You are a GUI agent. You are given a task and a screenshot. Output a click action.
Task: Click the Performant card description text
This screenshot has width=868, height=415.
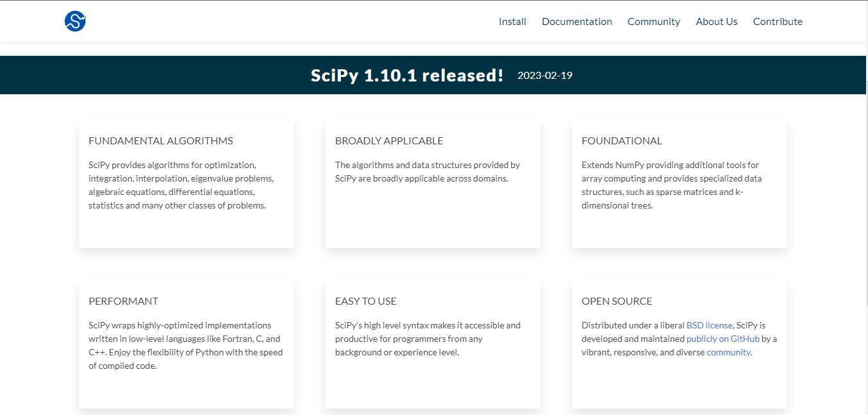click(185, 346)
